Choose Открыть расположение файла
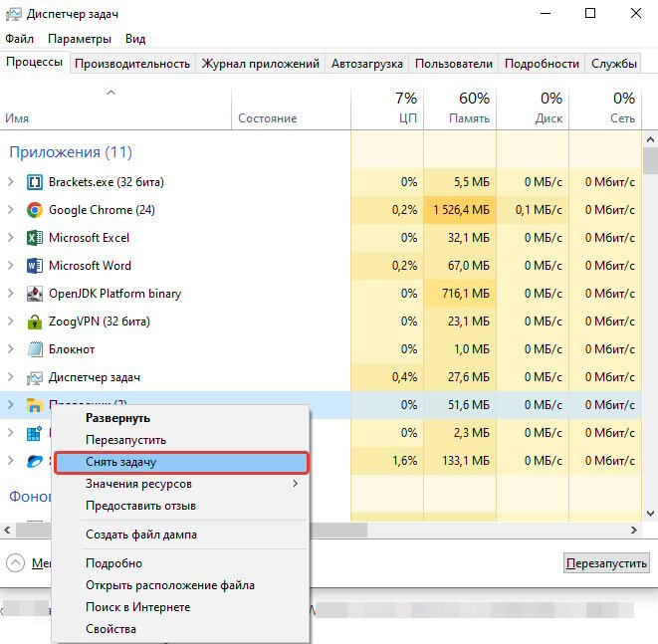658x644 pixels. (181, 585)
